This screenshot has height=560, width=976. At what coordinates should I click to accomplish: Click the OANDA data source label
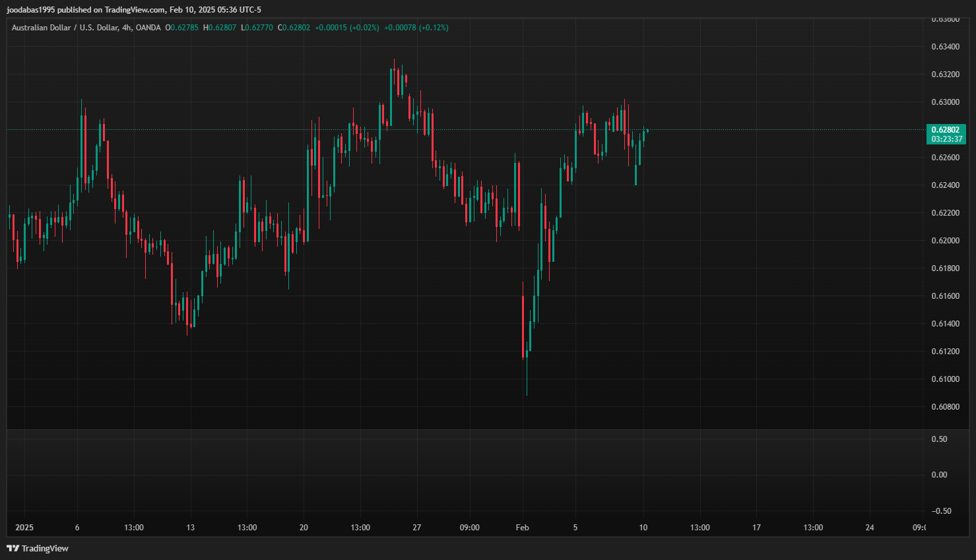pos(148,28)
